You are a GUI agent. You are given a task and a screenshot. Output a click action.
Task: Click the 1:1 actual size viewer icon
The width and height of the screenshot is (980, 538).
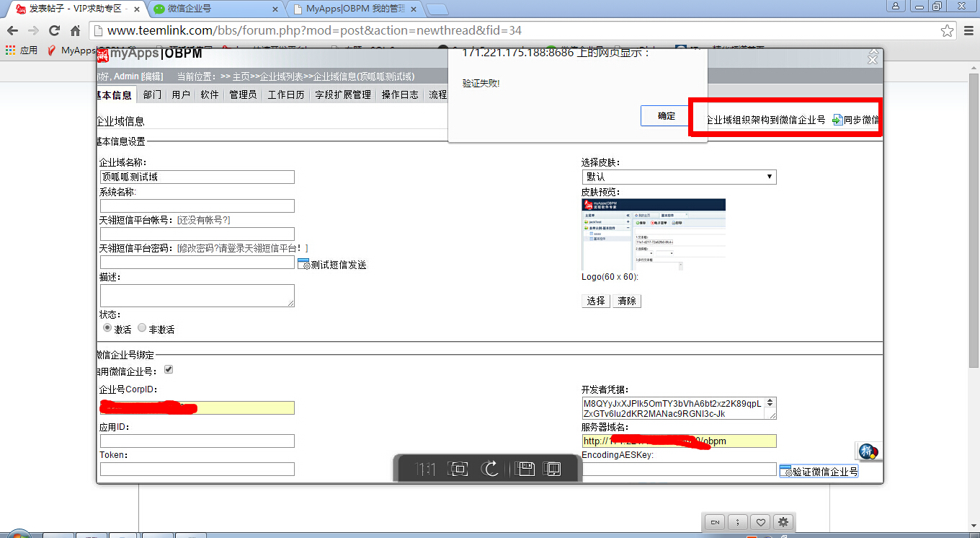426,469
